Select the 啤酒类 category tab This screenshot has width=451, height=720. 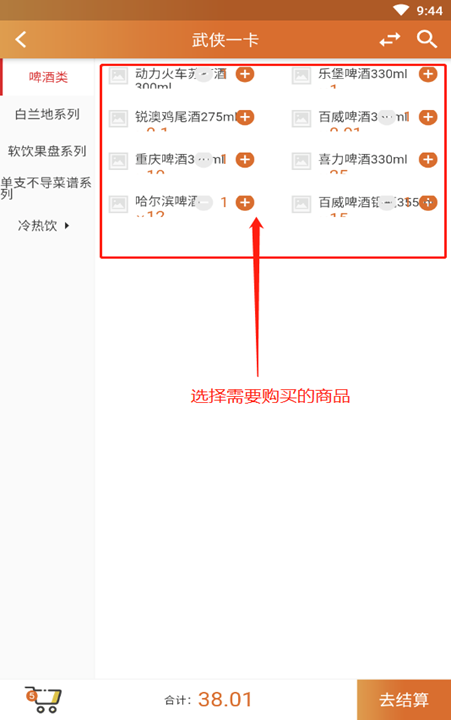48,77
